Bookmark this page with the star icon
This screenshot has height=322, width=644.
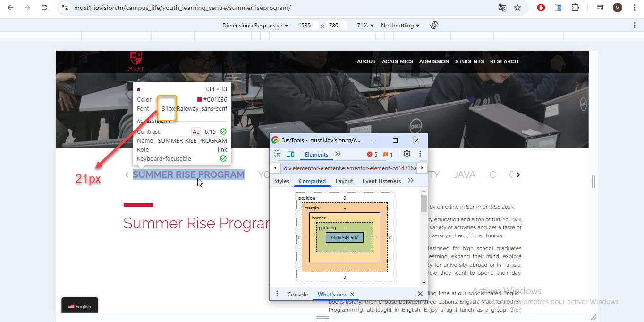pos(517,8)
